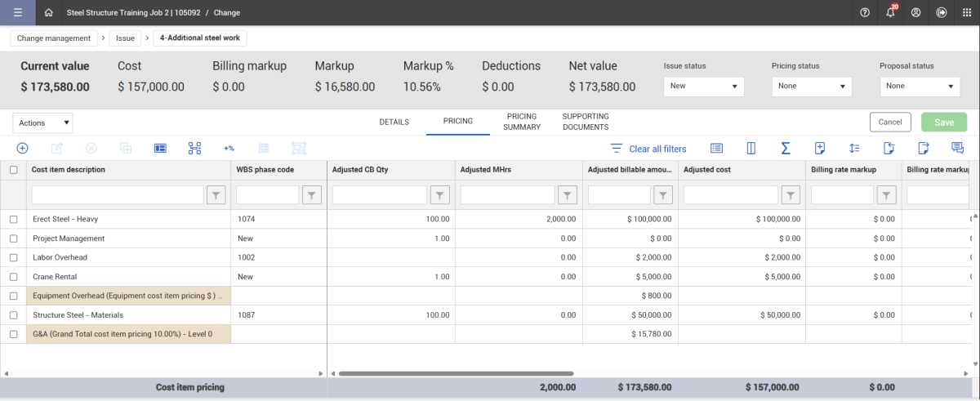980x401 pixels.
Task: Open the Actions dropdown
Action: tap(43, 123)
